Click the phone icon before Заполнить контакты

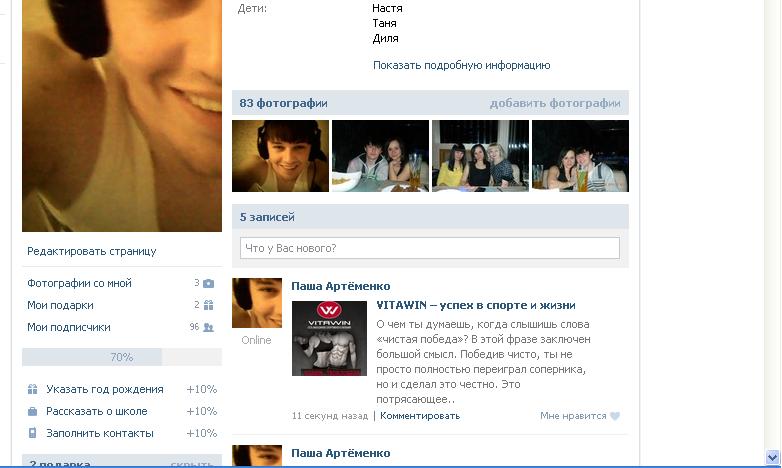coord(32,433)
